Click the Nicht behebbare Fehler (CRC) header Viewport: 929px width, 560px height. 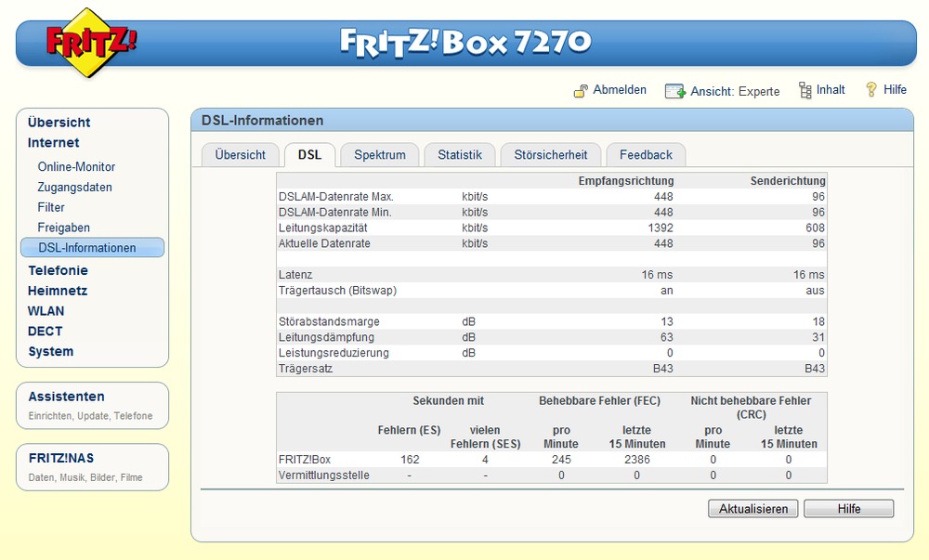pyautogui.click(x=752, y=408)
